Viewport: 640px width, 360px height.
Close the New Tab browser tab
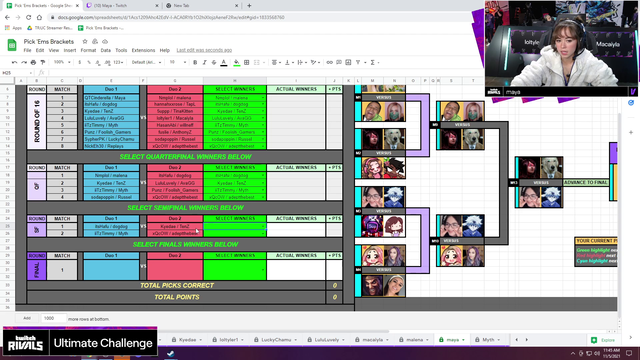236,6
